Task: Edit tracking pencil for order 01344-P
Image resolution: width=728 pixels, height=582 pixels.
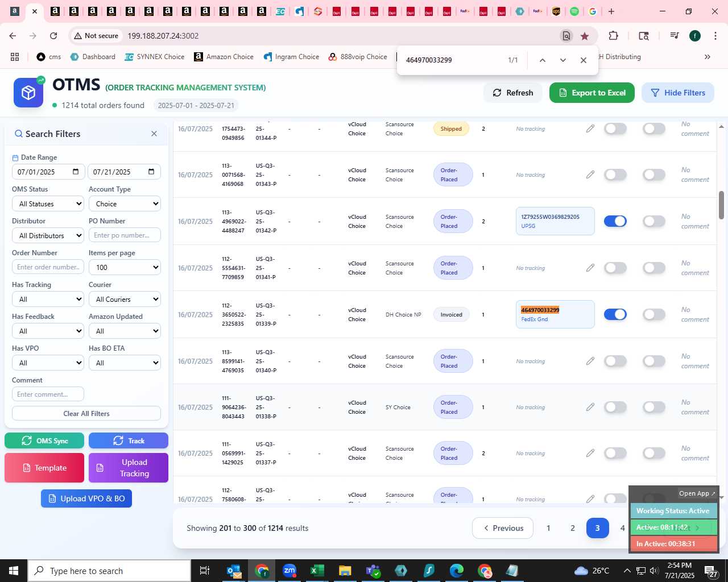Action: pyautogui.click(x=590, y=128)
